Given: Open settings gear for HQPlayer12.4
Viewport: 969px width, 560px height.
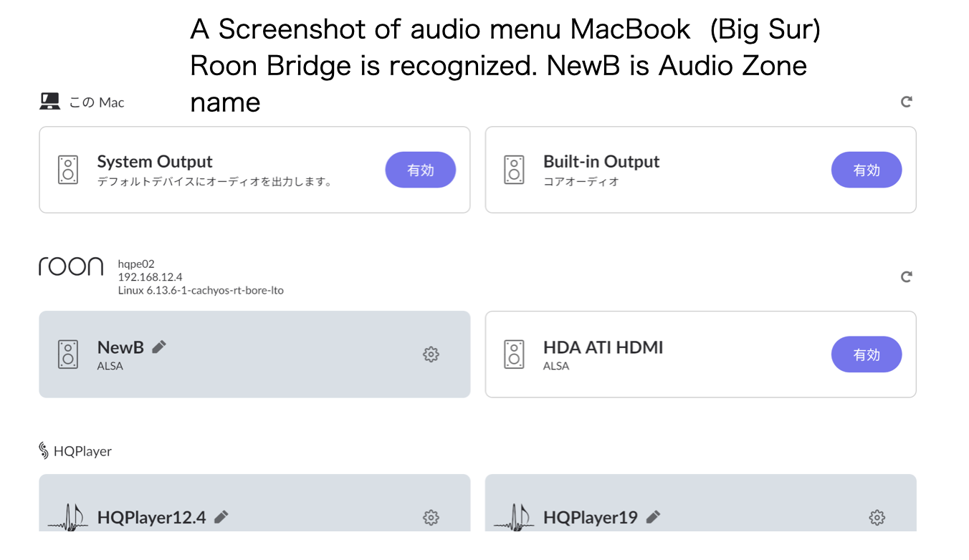Looking at the screenshot, I should [x=431, y=517].
